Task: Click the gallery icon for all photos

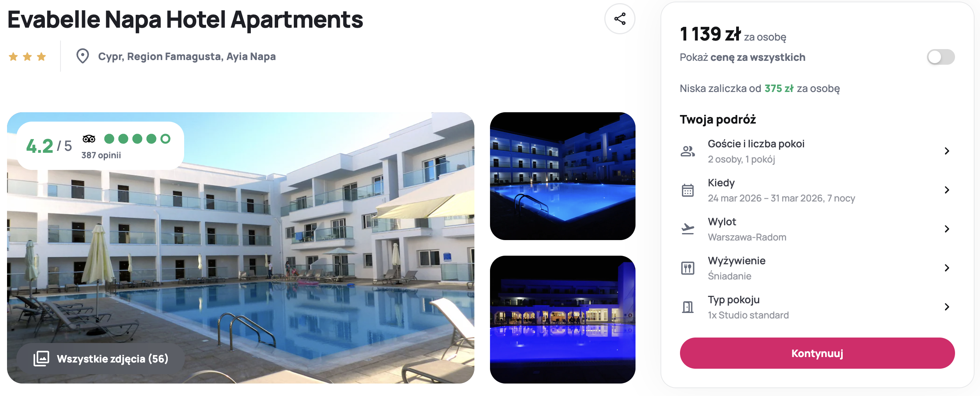Action: click(41, 359)
